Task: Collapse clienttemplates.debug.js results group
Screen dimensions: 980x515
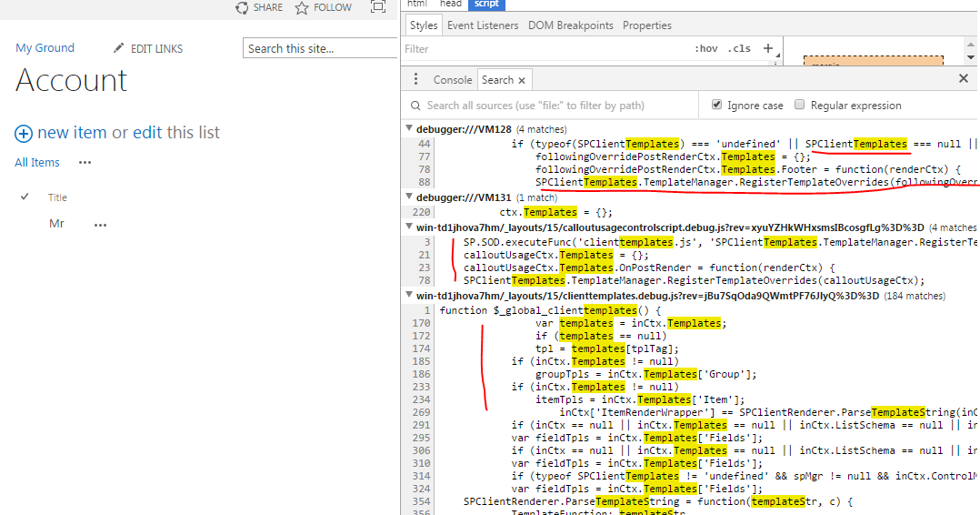Action: point(409,295)
